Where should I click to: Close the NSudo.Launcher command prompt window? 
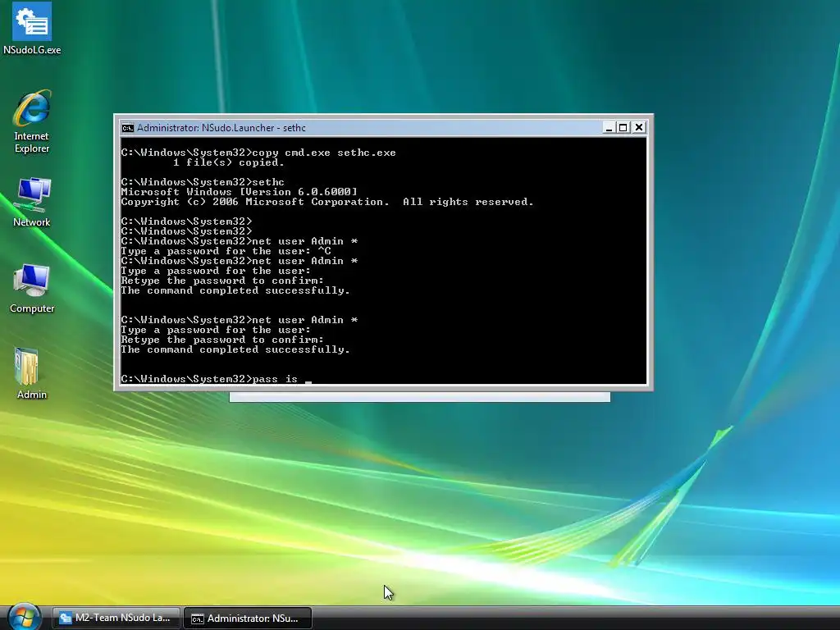coord(638,127)
